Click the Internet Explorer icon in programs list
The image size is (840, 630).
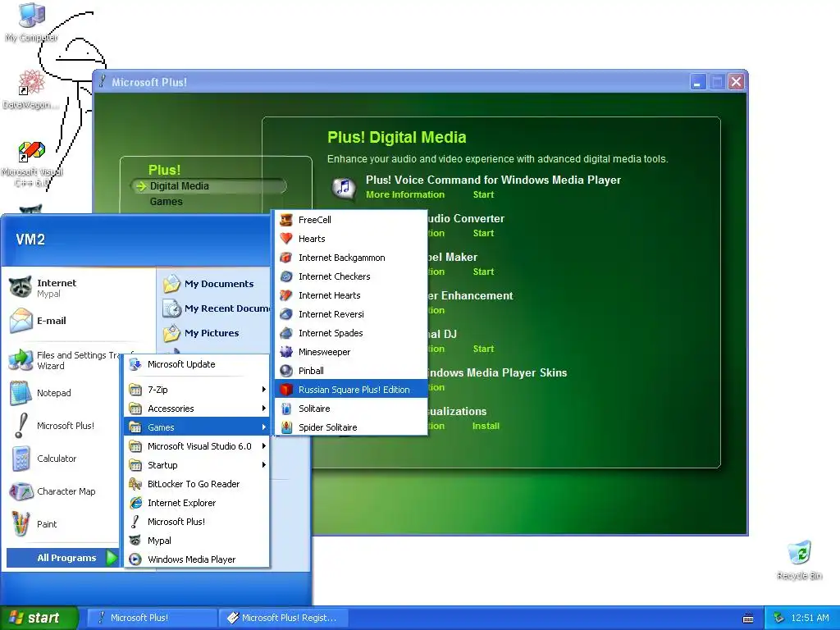[x=135, y=503]
